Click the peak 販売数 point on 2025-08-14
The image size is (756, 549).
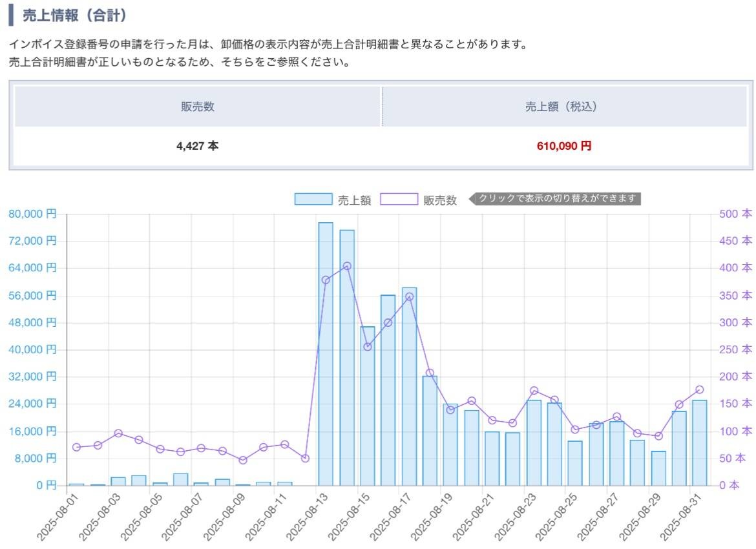tap(347, 266)
